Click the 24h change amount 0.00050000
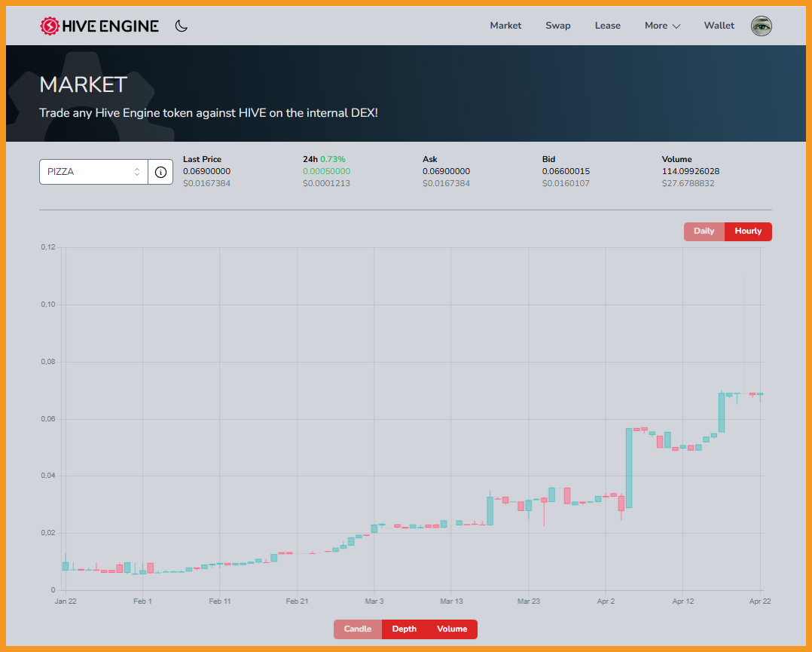The height and width of the screenshot is (652, 812). pyautogui.click(x=326, y=172)
